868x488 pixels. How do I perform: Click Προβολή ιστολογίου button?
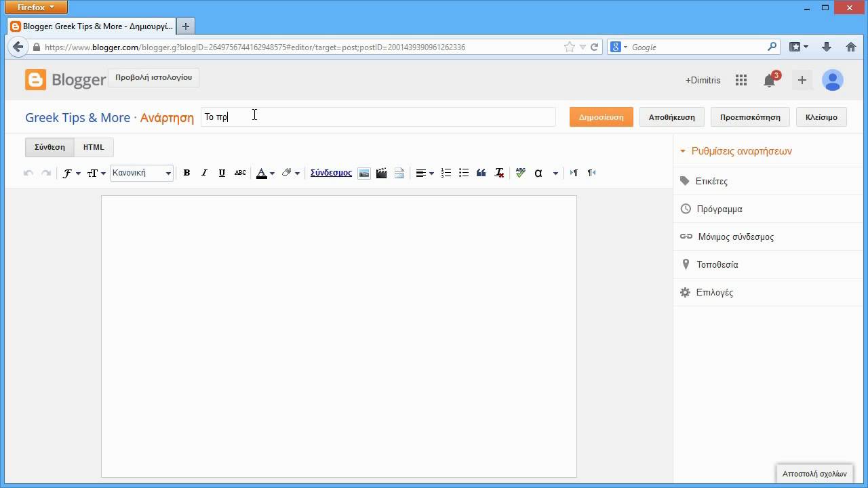[x=153, y=77]
